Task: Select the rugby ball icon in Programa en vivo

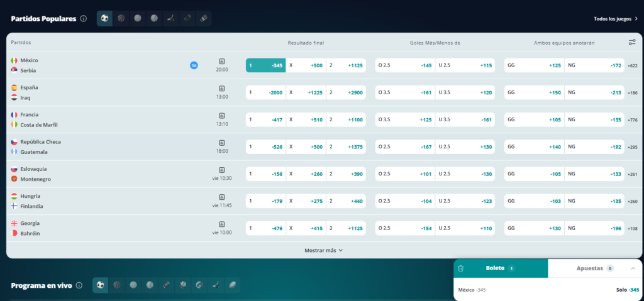Action: (x=231, y=285)
